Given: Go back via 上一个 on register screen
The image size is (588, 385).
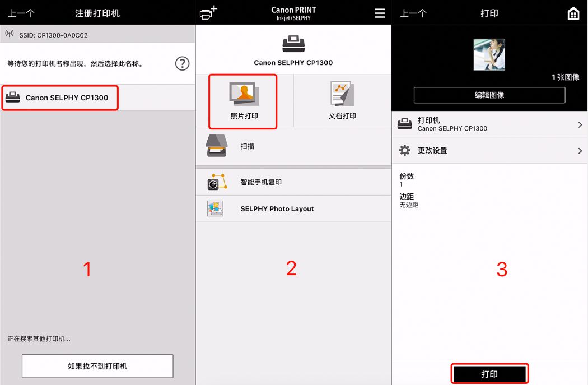Looking at the screenshot, I should [21, 13].
